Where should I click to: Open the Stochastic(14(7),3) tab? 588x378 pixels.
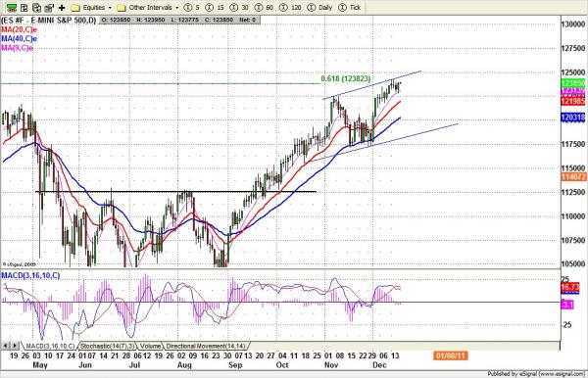[x=108, y=346]
